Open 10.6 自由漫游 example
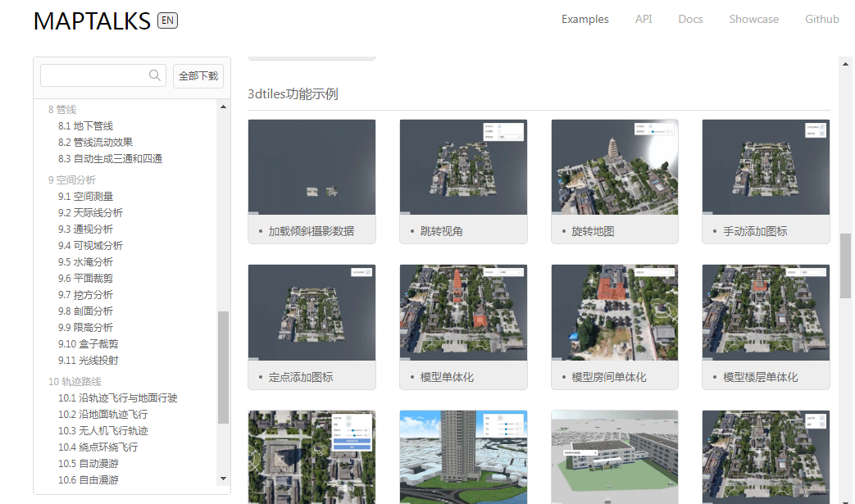 coord(89,479)
